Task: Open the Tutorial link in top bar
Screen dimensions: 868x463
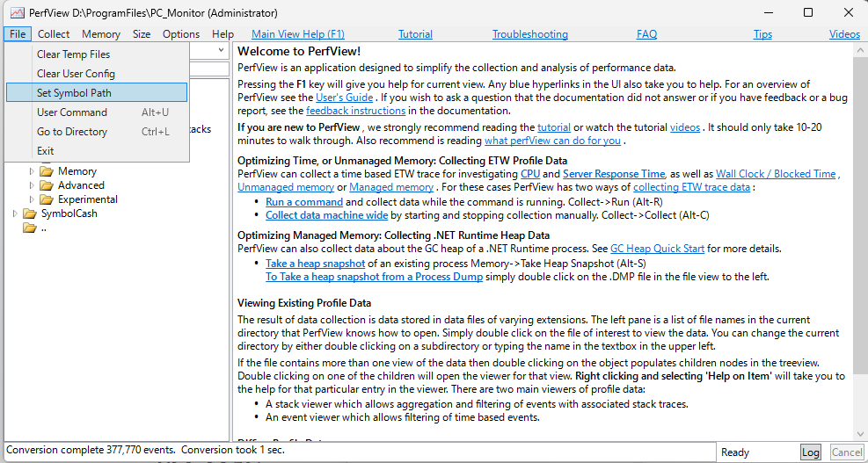Action: coord(415,34)
